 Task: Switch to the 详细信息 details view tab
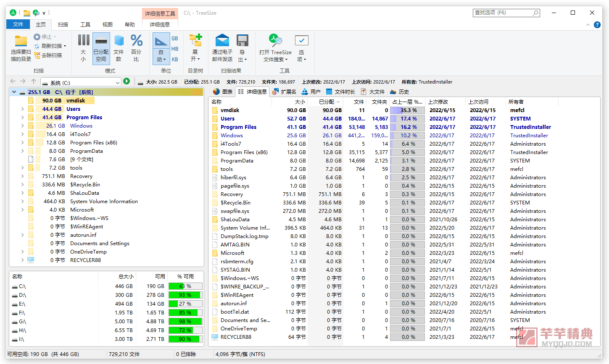(252, 92)
